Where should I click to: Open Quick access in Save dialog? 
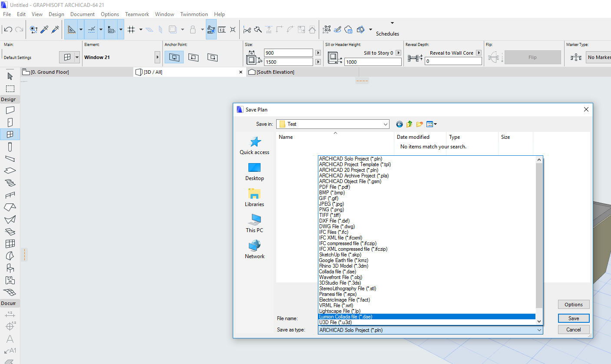click(x=254, y=146)
